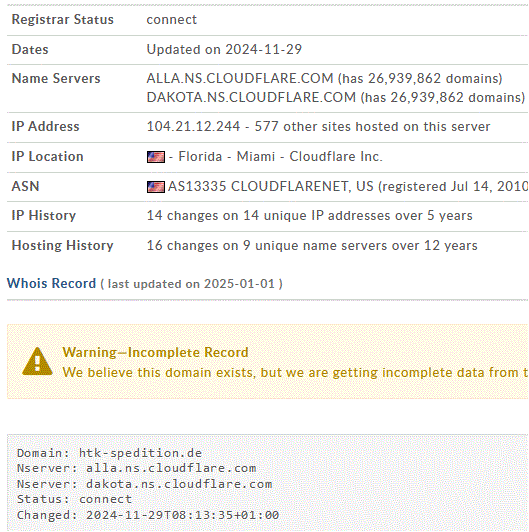The image size is (529, 532).
Task: Click the last updated on 2025-01-01 text
Action: (191, 284)
